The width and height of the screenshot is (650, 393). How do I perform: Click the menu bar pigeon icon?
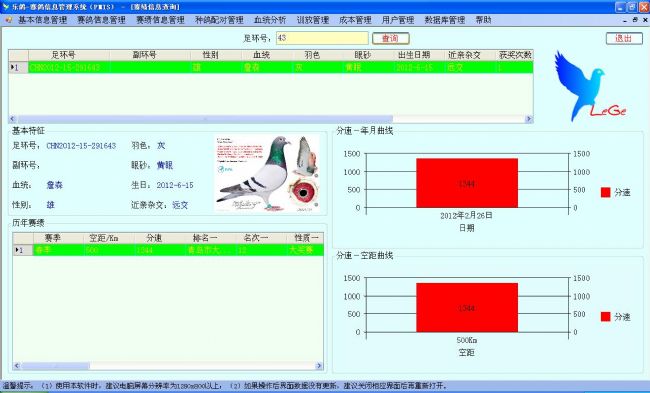point(9,20)
